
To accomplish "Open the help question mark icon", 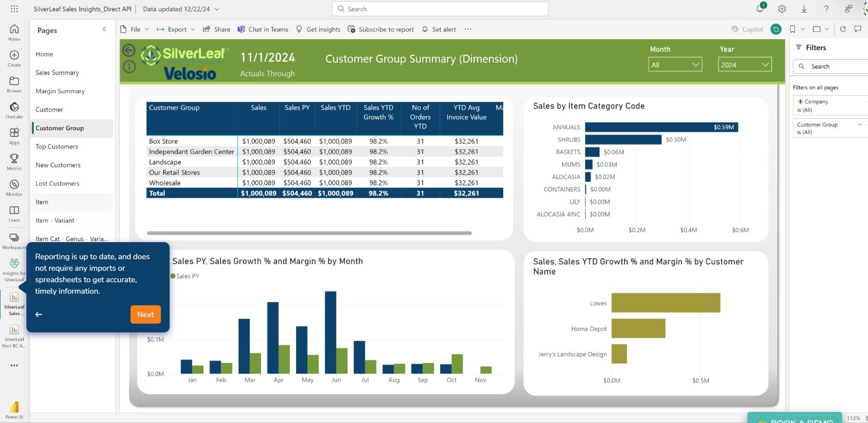I will 826,9.
